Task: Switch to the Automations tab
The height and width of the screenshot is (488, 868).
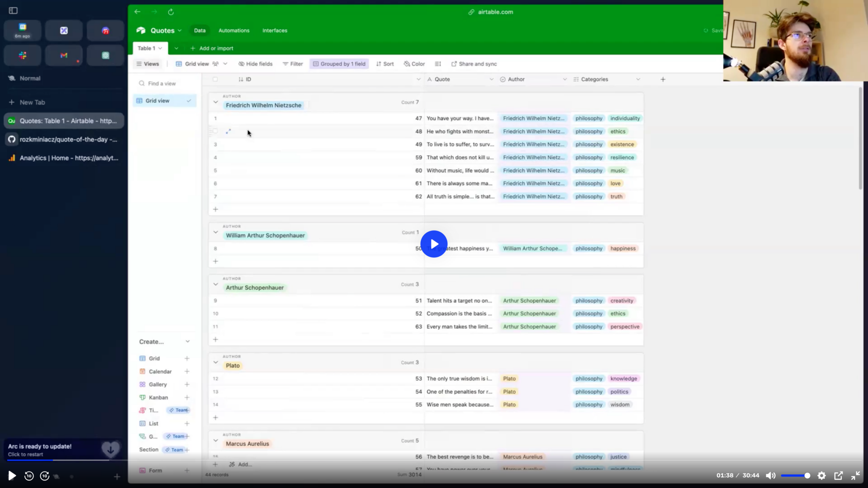Action: 234,30
